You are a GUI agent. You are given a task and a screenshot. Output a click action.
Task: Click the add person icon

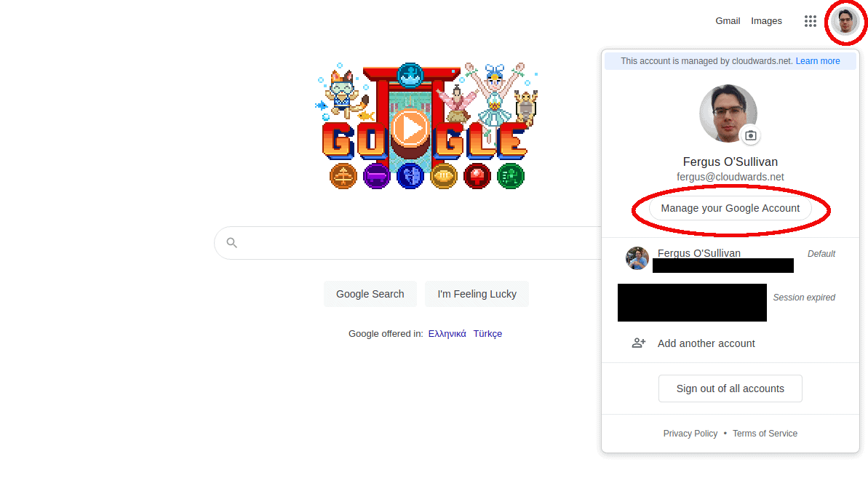click(639, 343)
